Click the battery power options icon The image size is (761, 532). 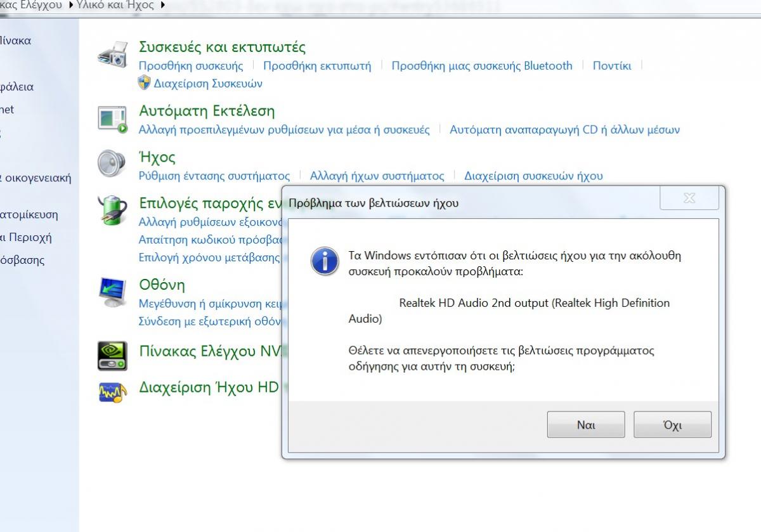pyautogui.click(x=112, y=210)
